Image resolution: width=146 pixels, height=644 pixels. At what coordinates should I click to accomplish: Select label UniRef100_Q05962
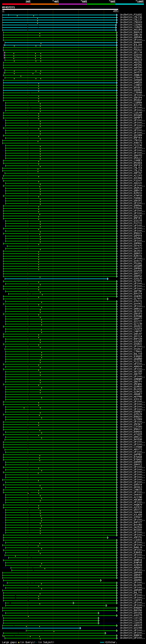click(x=131, y=239)
